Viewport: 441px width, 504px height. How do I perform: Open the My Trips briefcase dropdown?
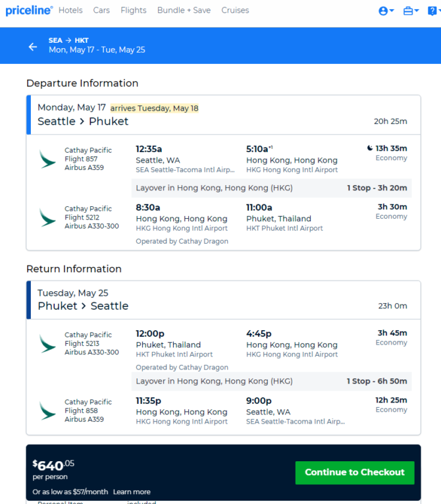(411, 11)
